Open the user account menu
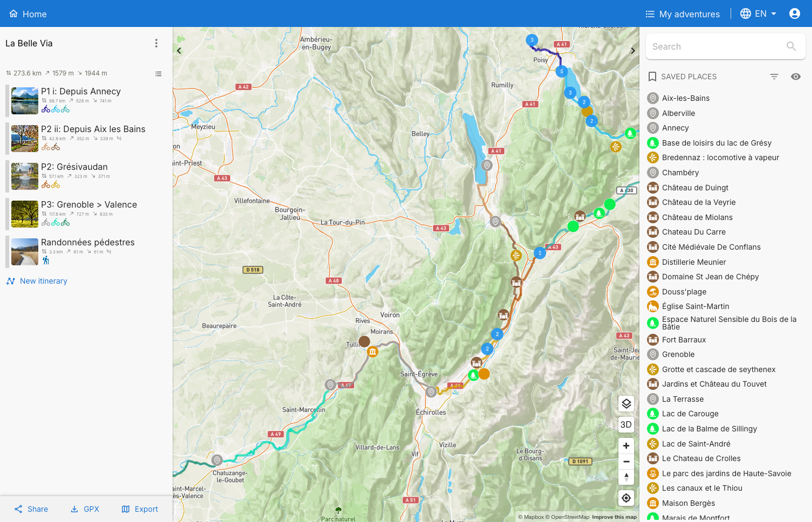Viewport: 812px width, 522px height. [x=795, y=13]
